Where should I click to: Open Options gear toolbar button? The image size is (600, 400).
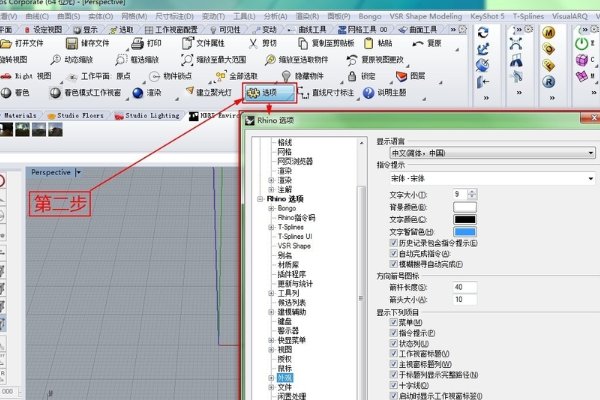269,93
